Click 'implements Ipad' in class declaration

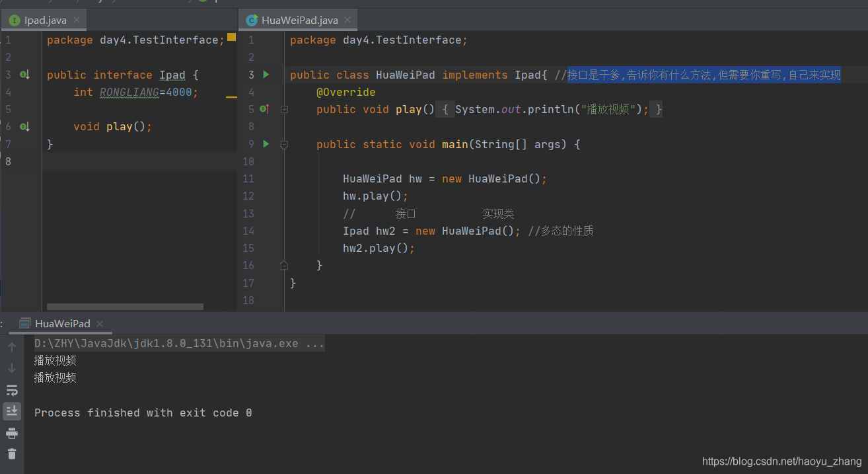491,75
